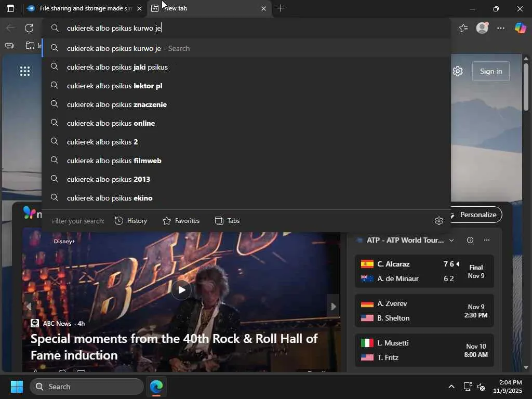
Task: Open the Special moments headline article
Action: tap(175, 347)
